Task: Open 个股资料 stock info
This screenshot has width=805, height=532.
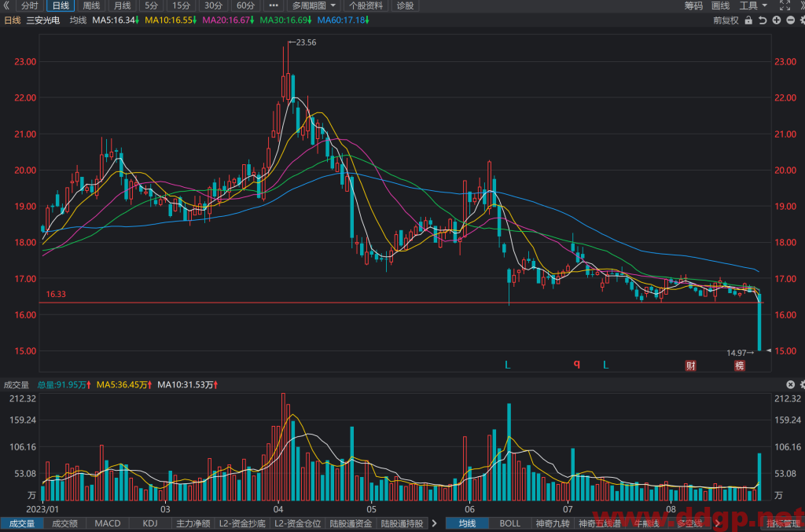Action: [x=366, y=6]
